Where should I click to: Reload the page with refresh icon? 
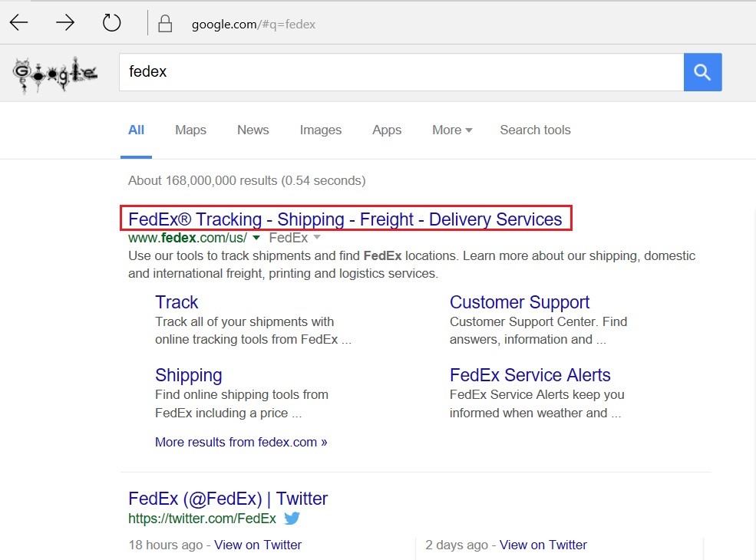pos(112,23)
